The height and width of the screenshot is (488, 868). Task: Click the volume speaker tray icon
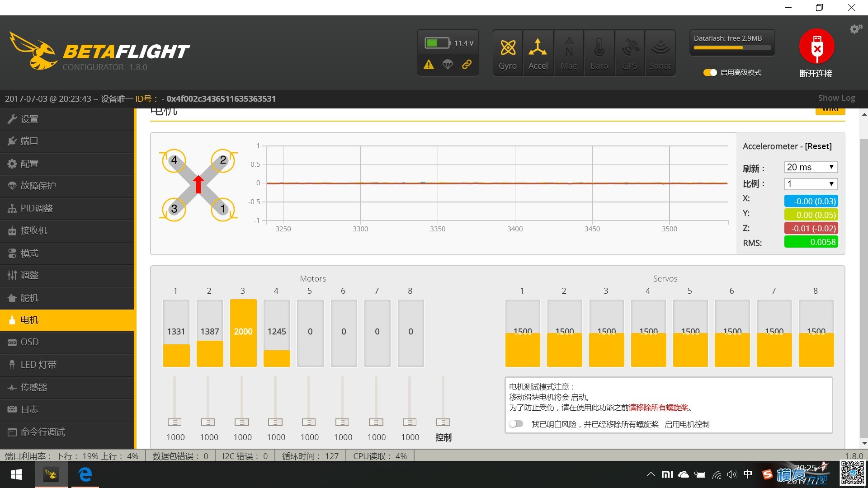pos(731,474)
